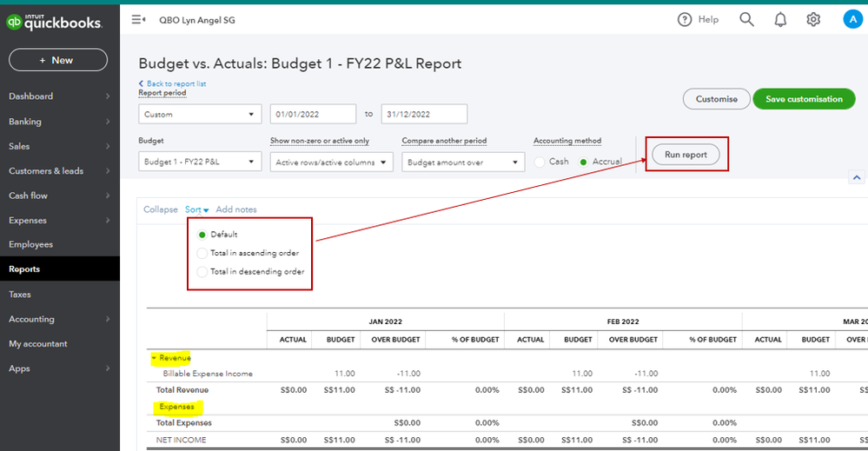
Task: Click the NET INCOME row label
Action: click(181, 440)
